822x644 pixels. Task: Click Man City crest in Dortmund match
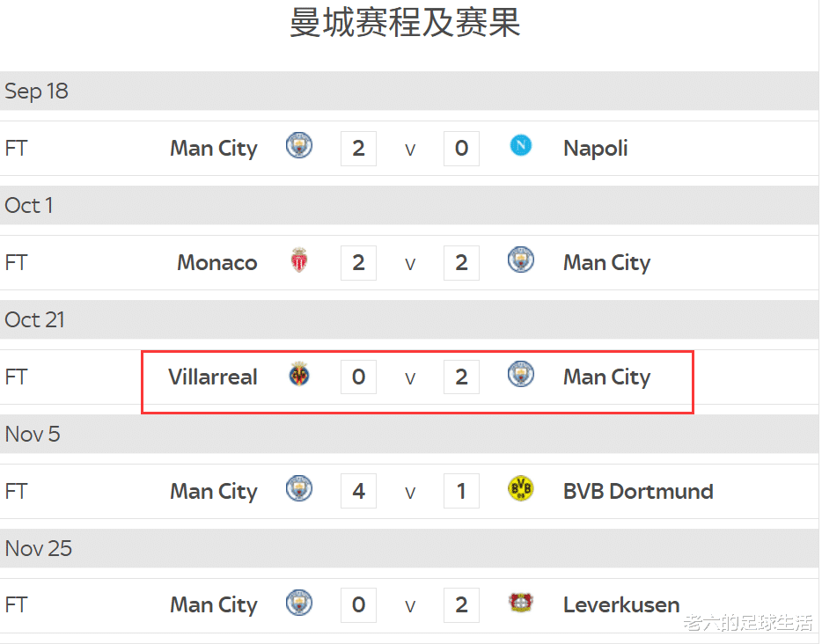[x=299, y=488]
